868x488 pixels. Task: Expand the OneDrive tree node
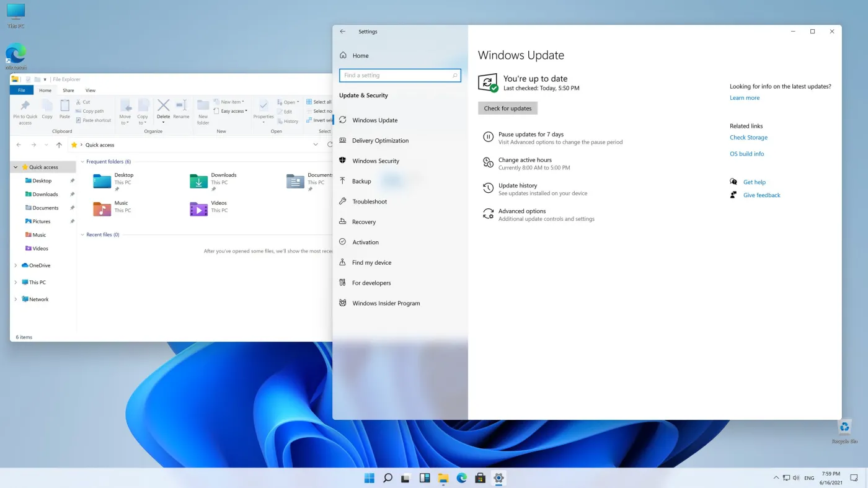[x=15, y=265]
